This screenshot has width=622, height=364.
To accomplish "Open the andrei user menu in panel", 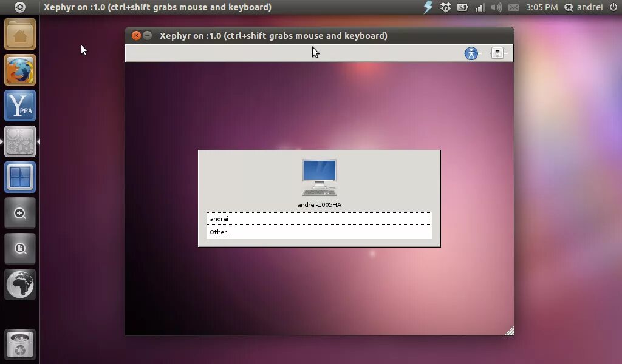I will [x=584, y=7].
